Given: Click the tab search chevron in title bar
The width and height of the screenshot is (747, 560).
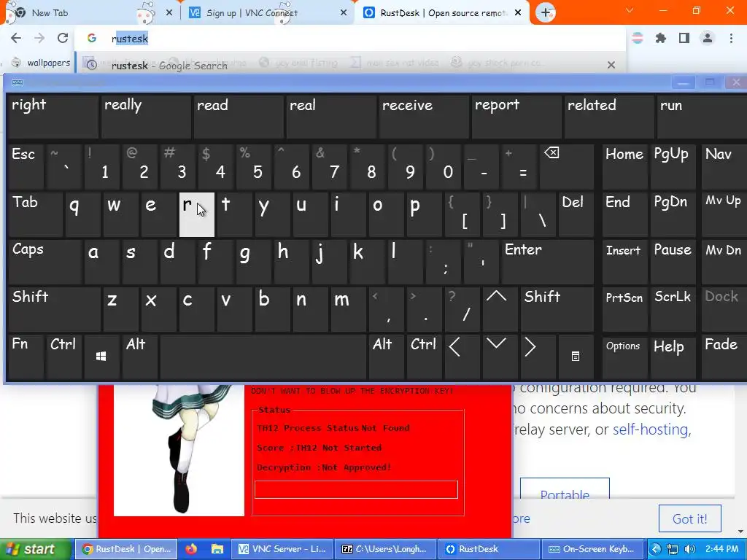Looking at the screenshot, I should 630,10.
